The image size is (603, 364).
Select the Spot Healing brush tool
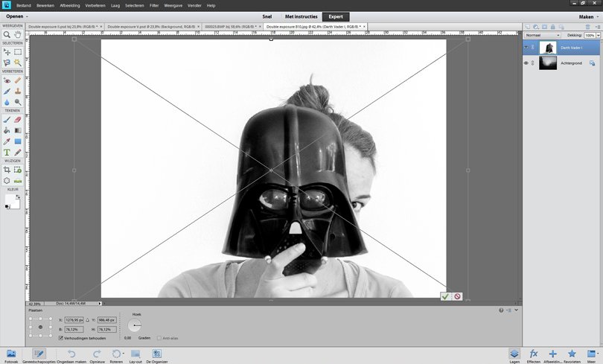pos(18,80)
